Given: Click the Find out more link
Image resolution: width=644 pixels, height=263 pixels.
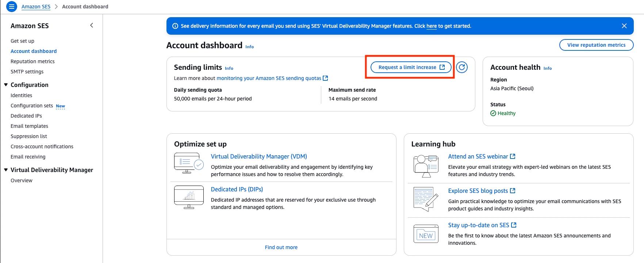Looking at the screenshot, I should click(x=281, y=247).
